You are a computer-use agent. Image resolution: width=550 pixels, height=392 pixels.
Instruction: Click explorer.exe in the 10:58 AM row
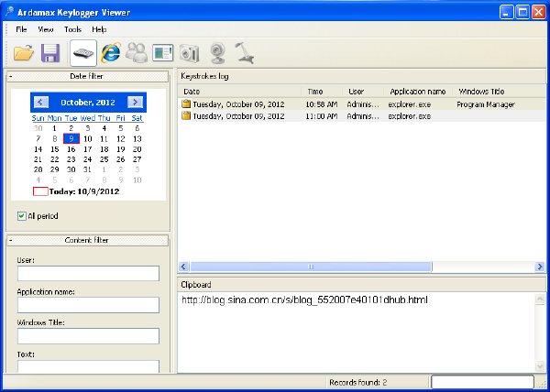click(410, 104)
